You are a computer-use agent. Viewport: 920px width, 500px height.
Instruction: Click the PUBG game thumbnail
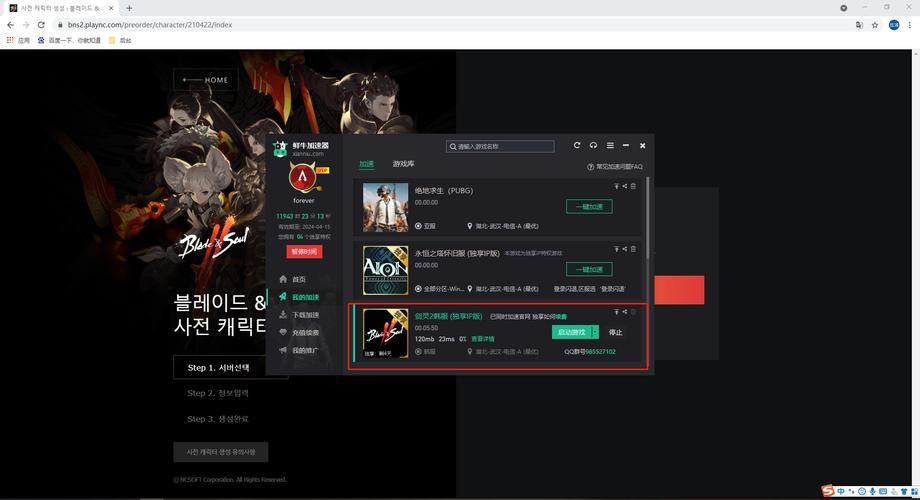pos(385,207)
